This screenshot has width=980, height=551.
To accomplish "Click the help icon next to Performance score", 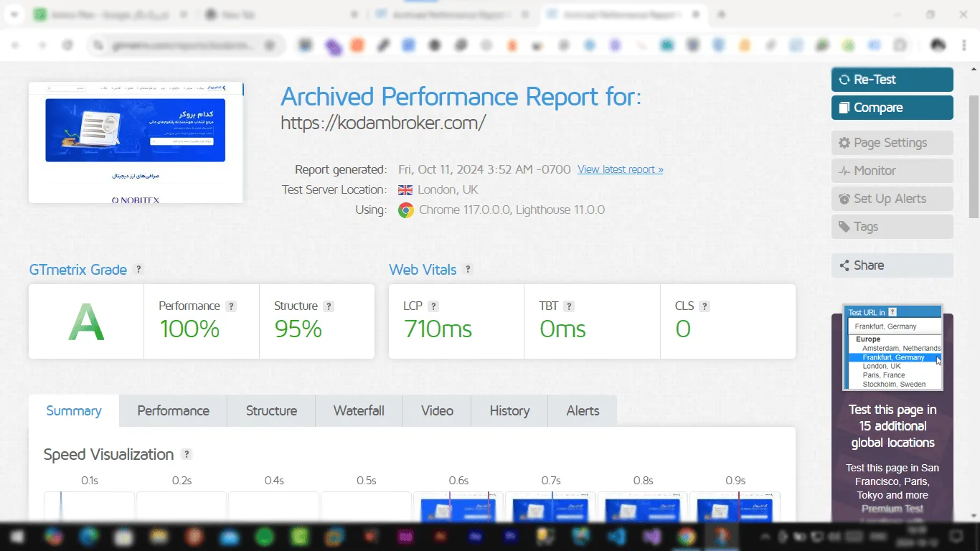I will (x=231, y=306).
